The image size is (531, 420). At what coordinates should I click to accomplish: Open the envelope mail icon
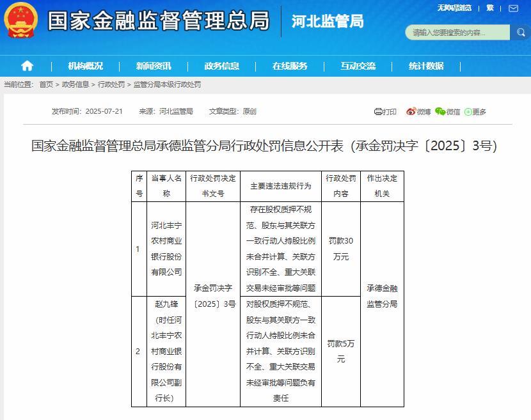pyautogui.click(x=511, y=8)
